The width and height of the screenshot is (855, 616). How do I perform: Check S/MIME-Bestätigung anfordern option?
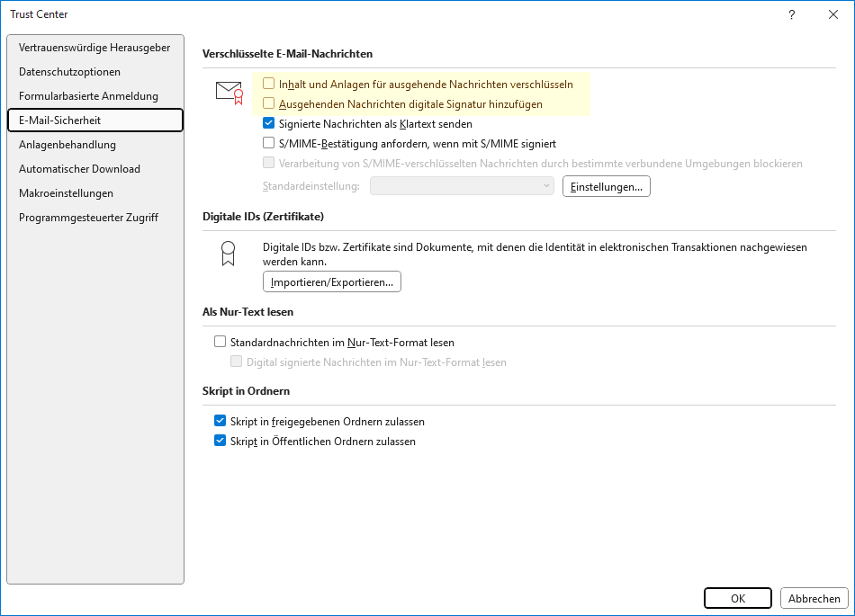(269, 143)
